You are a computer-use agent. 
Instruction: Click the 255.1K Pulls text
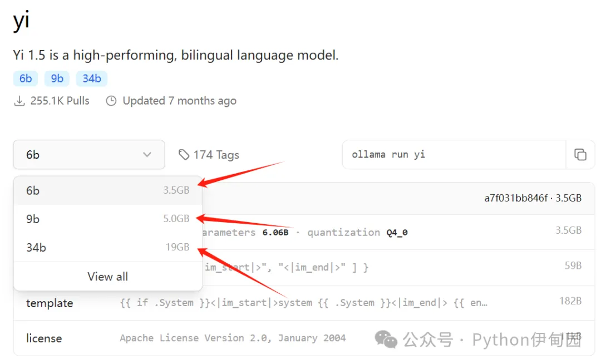point(60,101)
